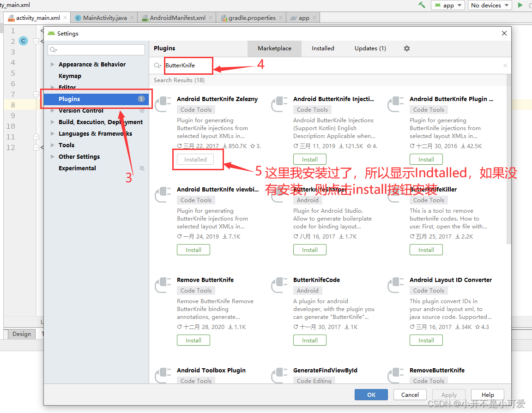Screen dimensions: 532x413
Task: Clear the ButterKnife search via the X icon
Action: [x=505, y=66]
